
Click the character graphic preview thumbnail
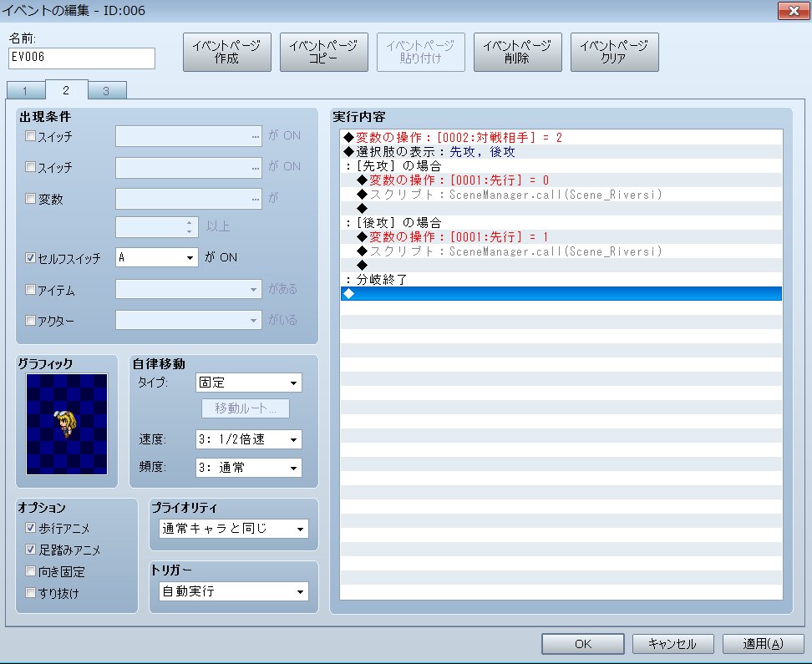(67, 424)
